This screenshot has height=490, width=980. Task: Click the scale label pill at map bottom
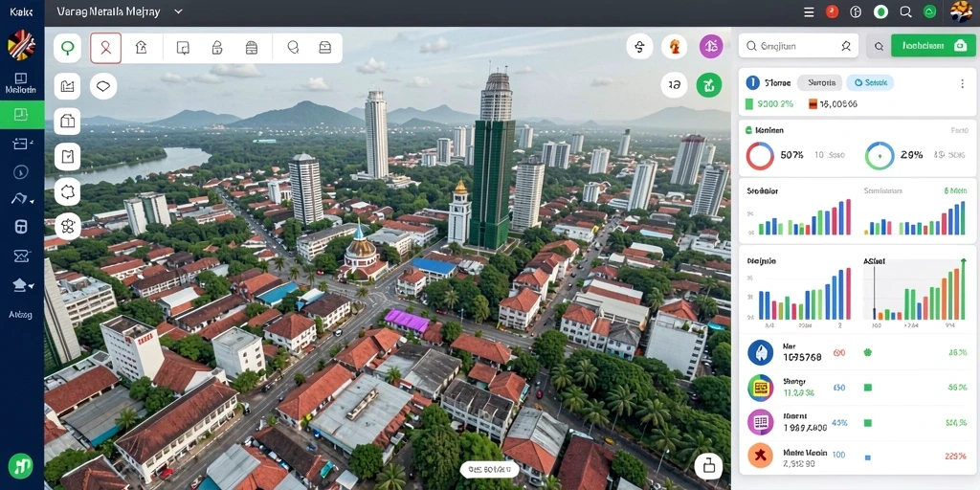(x=490, y=469)
